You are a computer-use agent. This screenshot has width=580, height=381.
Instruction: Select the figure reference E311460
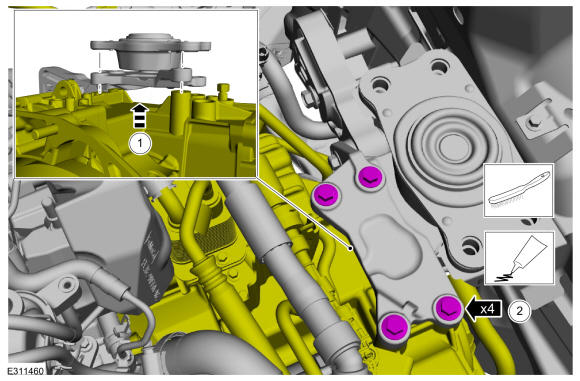click(26, 371)
